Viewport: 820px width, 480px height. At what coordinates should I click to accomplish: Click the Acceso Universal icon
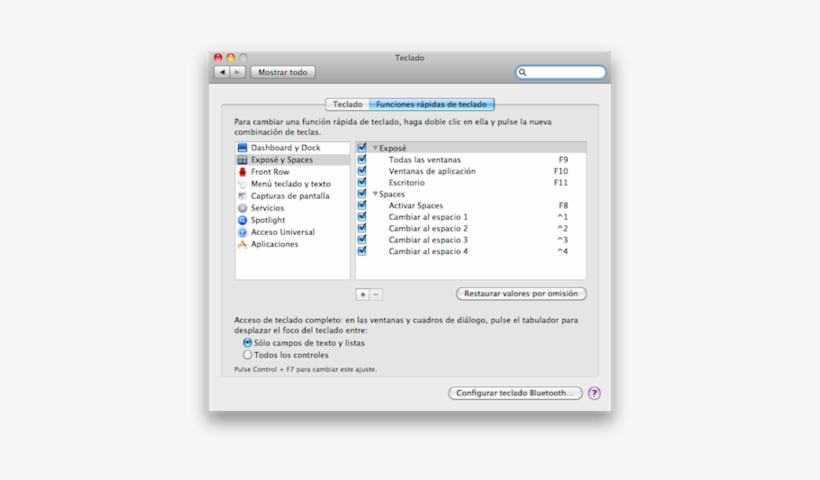click(x=242, y=232)
